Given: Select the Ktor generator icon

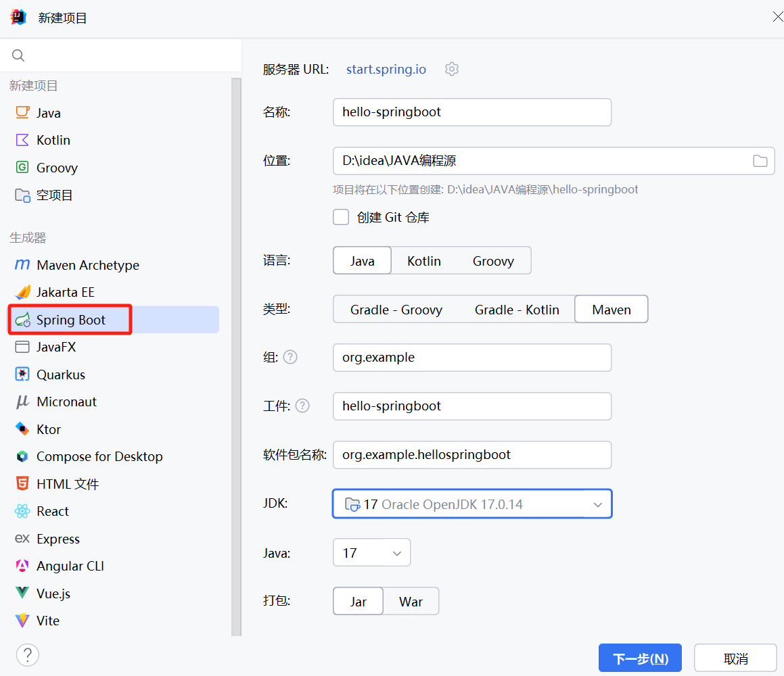Looking at the screenshot, I should (x=23, y=429).
